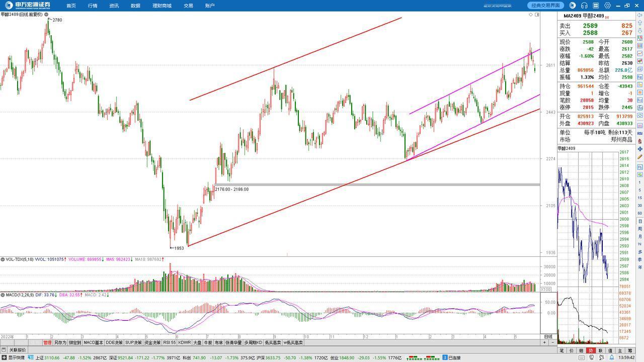Click the headset customer service icon

pyautogui.click(x=584, y=6)
